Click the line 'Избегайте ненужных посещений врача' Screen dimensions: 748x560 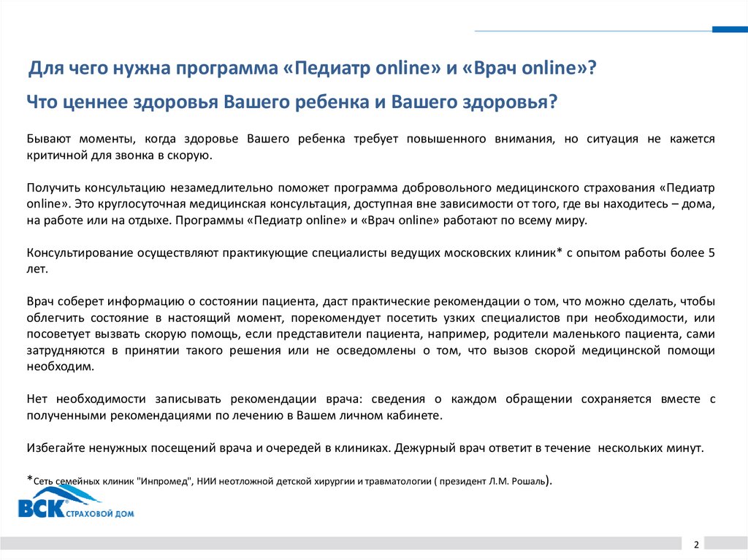click(365, 448)
